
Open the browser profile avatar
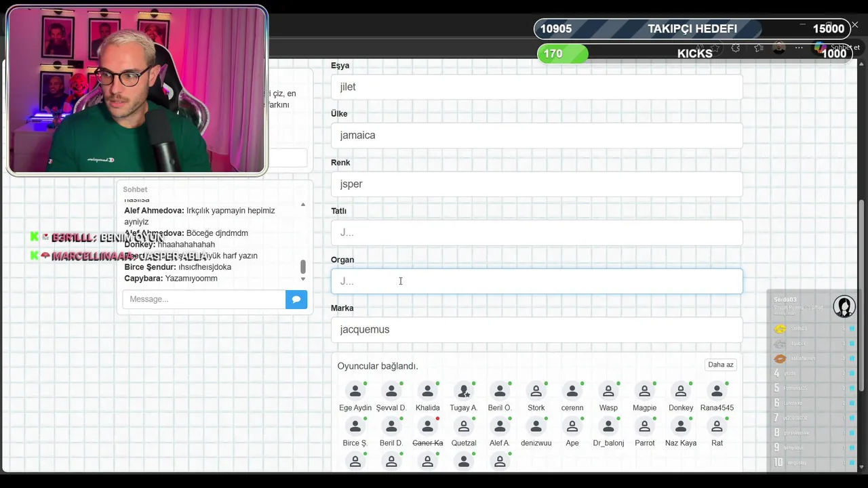(779, 47)
